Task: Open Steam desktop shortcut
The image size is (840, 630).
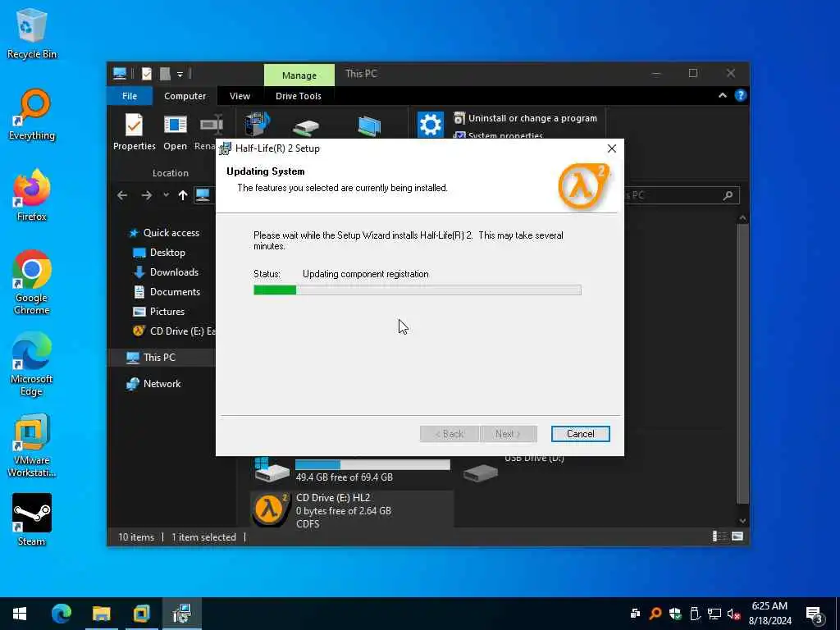Action: 32,519
